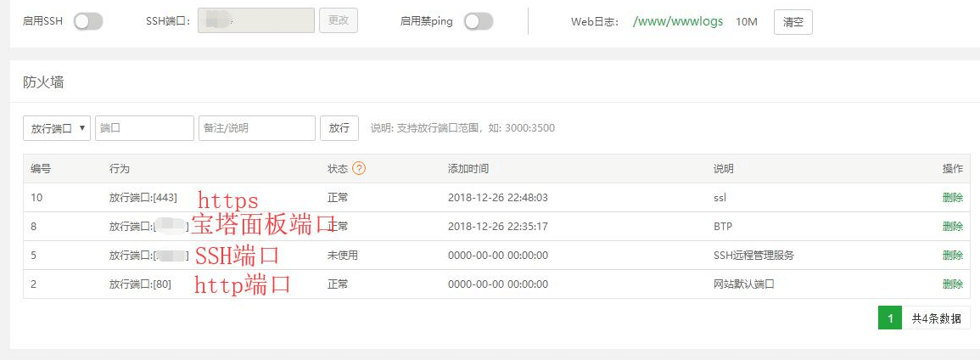
Task: Select the row for 放行端口:[80]
Action: click(140, 284)
